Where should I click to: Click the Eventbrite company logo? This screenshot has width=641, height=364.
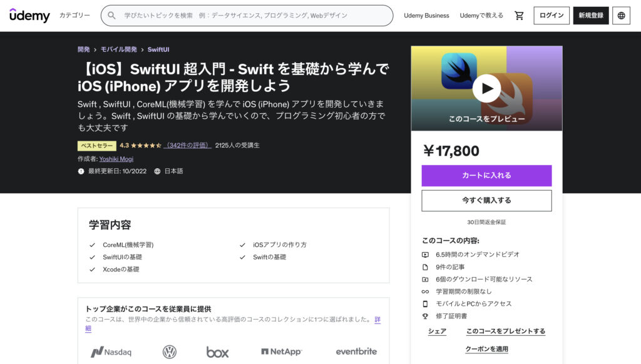coord(356,351)
